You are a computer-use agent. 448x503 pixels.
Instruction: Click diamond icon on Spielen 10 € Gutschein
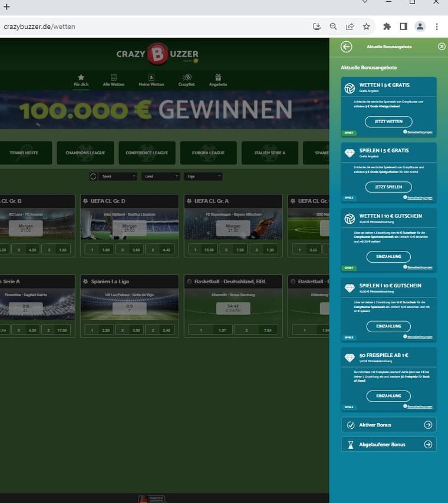[350, 288]
